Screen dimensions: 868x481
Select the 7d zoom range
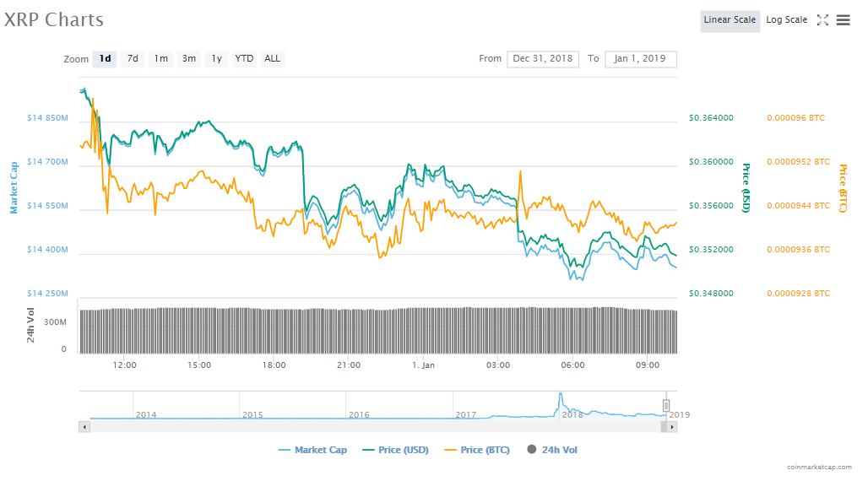pos(133,59)
